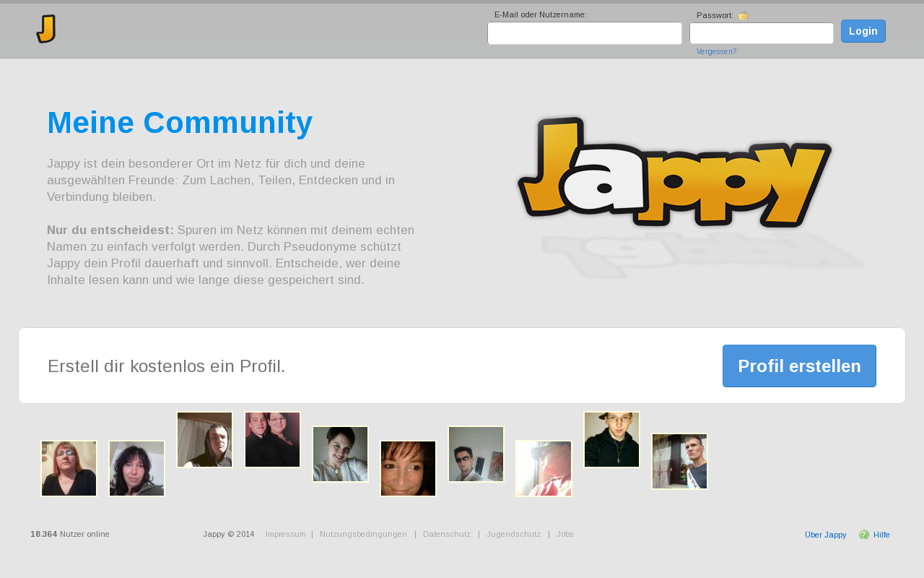Open the Über Jappy link
Image resolution: width=924 pixels, height=578 pixels.
(x=825, y=535)
